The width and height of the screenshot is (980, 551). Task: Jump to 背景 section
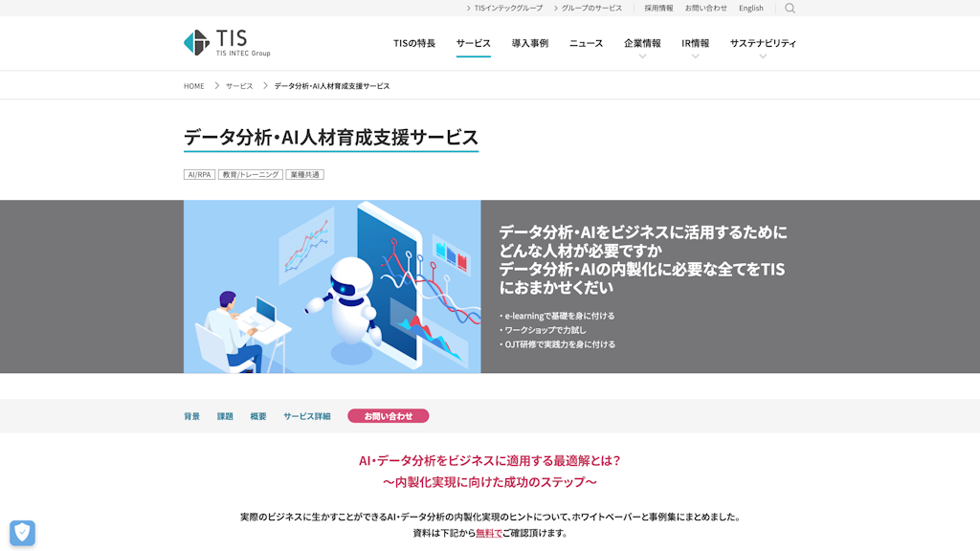pyautogui.click(x=191, y=416)
